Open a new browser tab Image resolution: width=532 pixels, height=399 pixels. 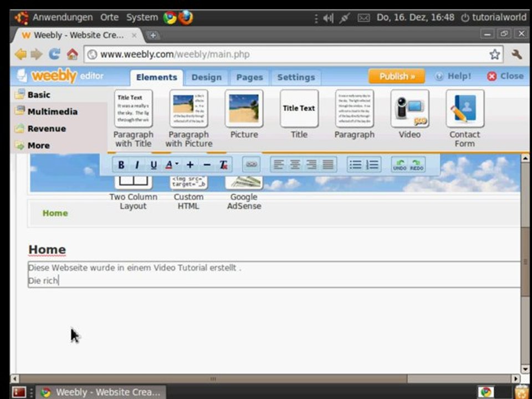(153, 35)
